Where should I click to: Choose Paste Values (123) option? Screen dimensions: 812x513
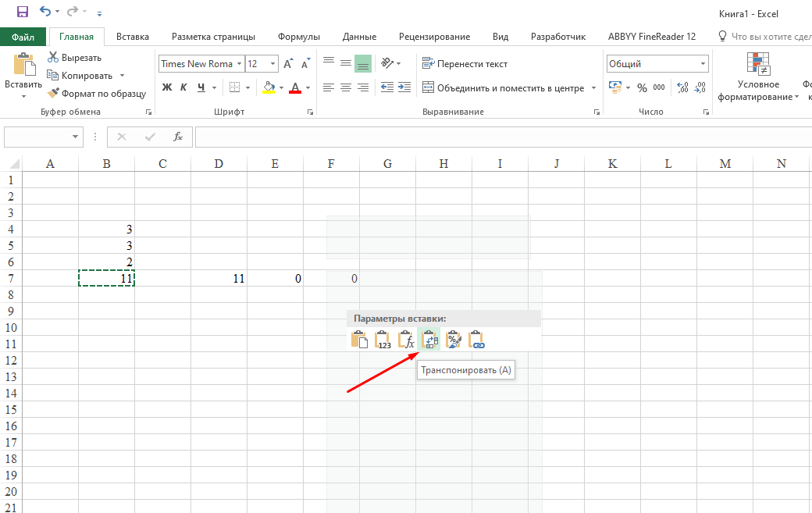pyautogui.click(x=383, y=340)
